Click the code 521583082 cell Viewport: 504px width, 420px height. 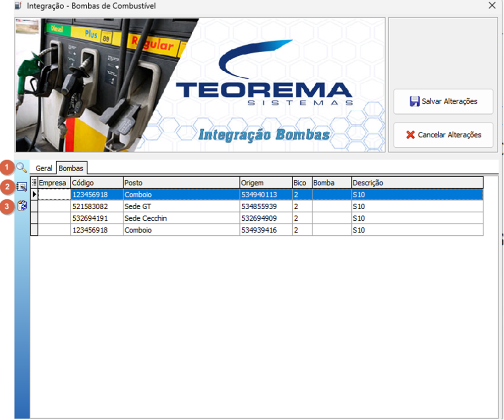pyautogui.click(x=97, y=206)
